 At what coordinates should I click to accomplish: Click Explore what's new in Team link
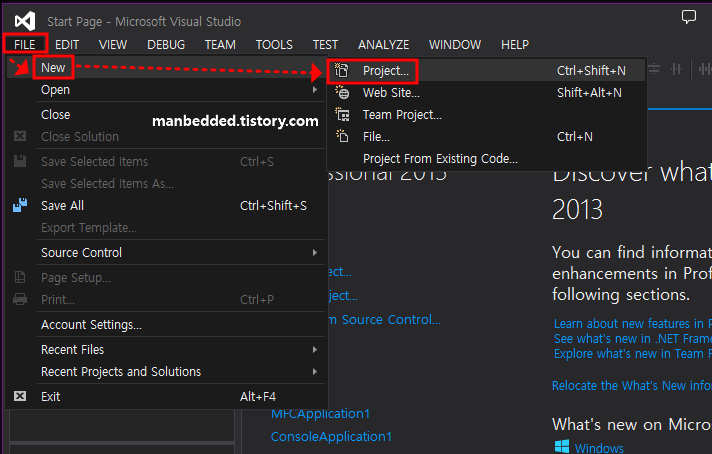pyautogui.click(x=633, y=354)
